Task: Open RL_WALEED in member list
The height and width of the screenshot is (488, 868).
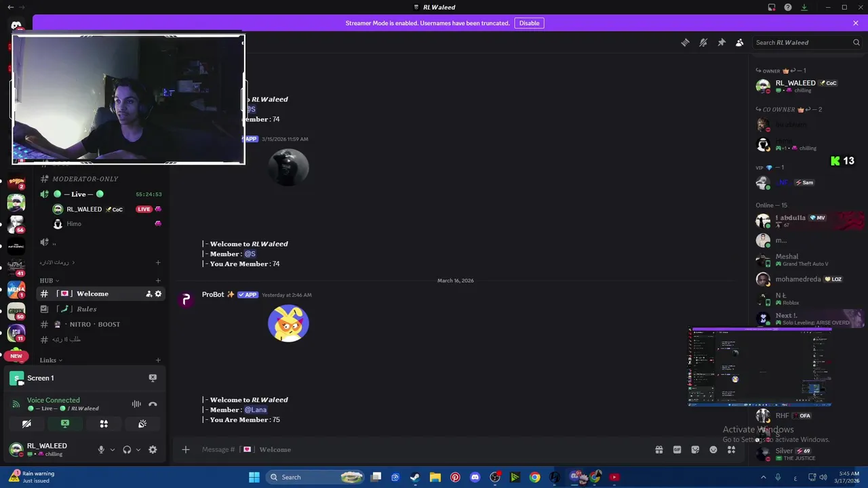Action: pyautogui.click(x=807, y=86)
